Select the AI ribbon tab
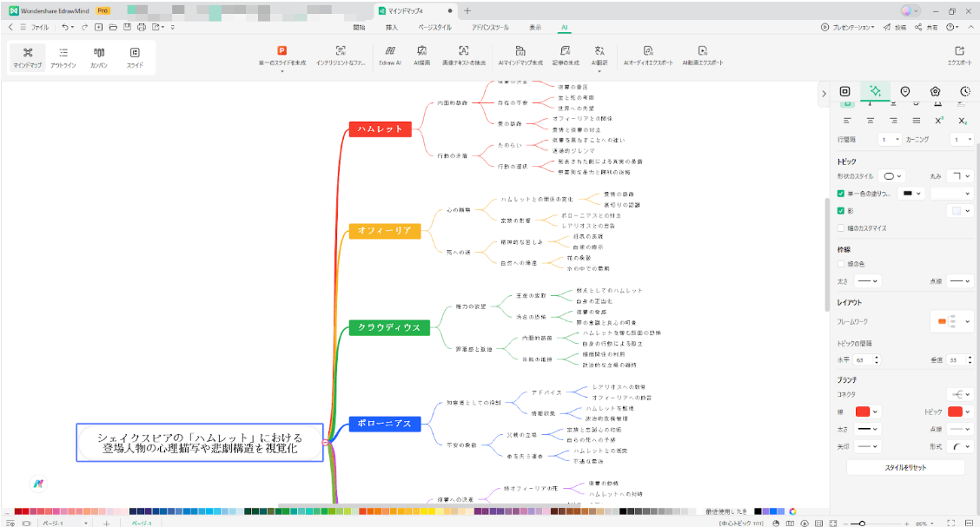 565,28
